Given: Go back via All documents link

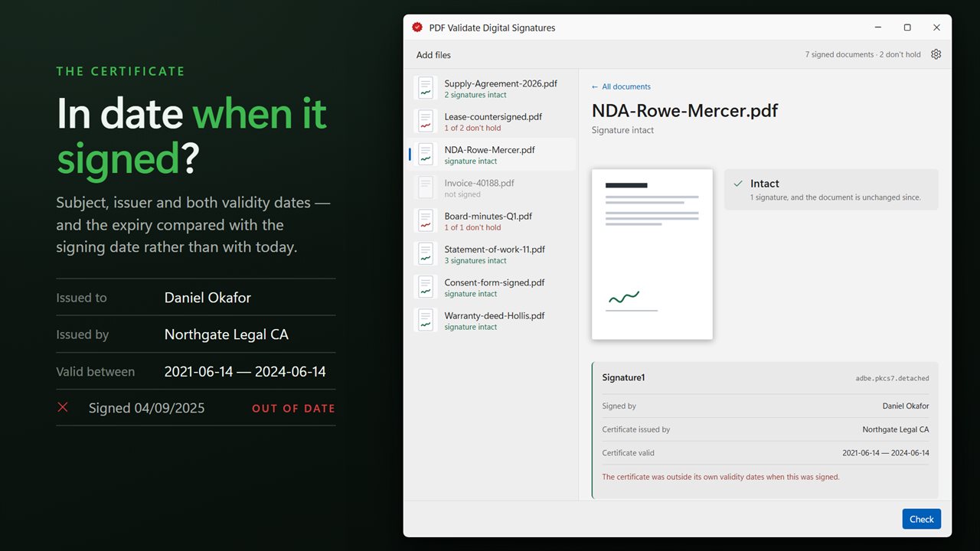Looking at the screenshot, I should [x=621, y=86].
